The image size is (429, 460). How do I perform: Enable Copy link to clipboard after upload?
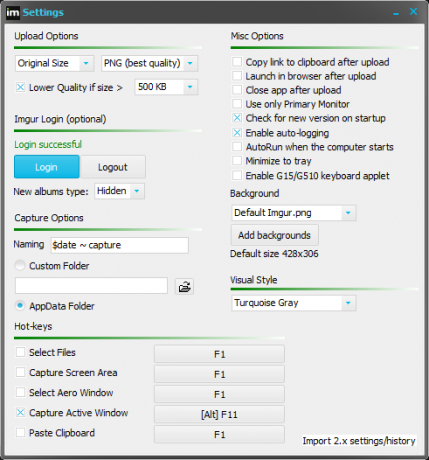(237, 62)
